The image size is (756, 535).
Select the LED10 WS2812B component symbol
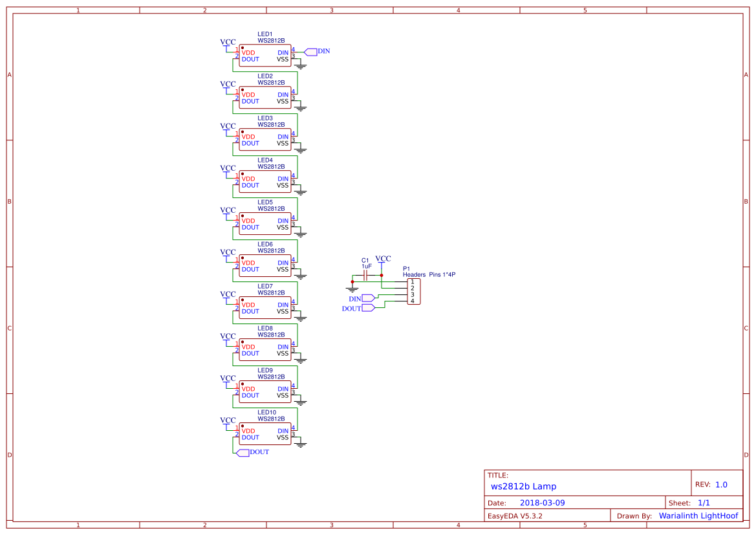coord(265,433)
